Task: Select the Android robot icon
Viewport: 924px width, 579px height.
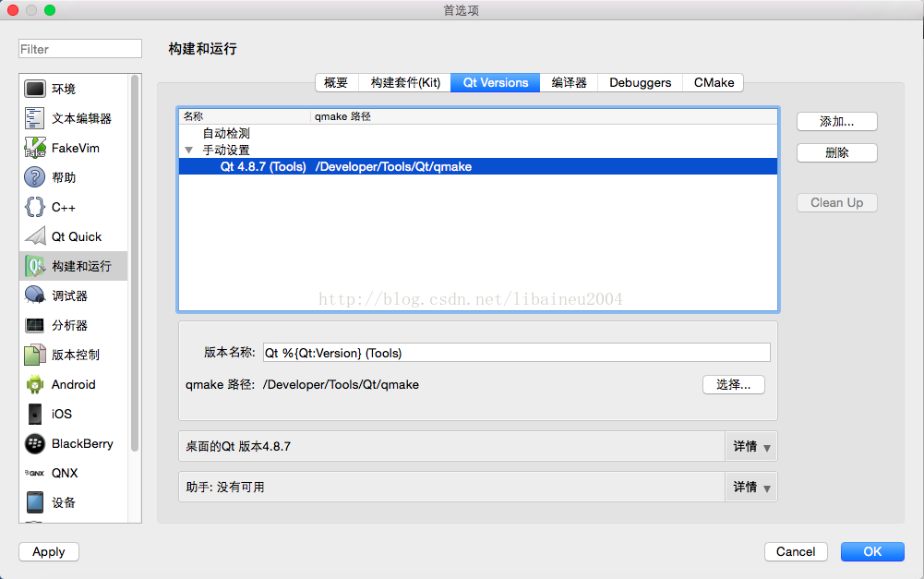Action: pyautogui.click(x=35, y=384)
